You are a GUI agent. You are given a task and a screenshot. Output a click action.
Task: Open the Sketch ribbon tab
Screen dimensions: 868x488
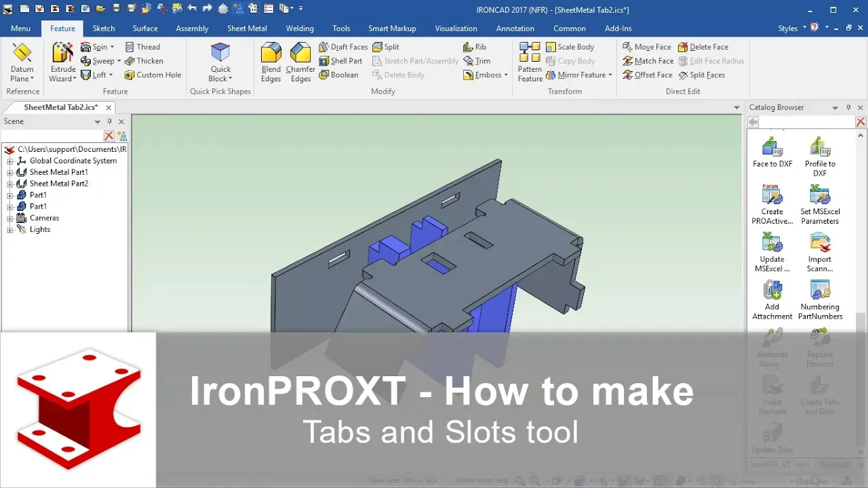(104, 28)
